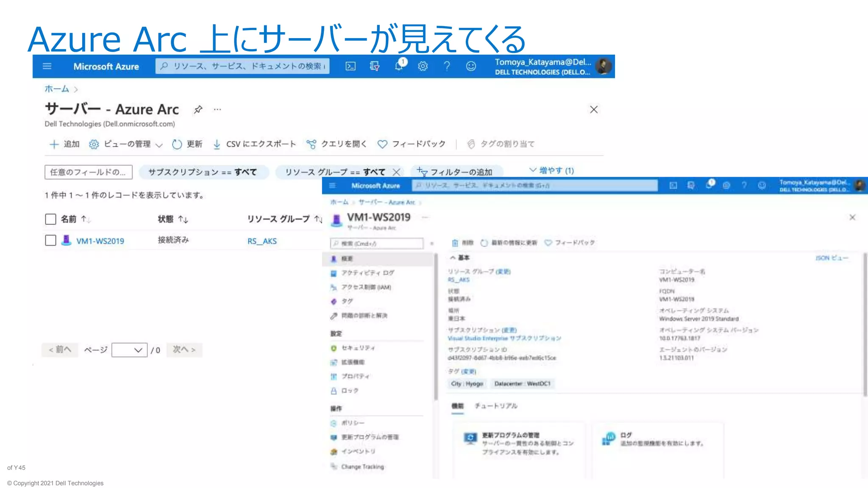The height and width of the screenshot is (488, 868).
Task: Open the more options ellipsis beside Azure Arc title
Action: point(217,109)
